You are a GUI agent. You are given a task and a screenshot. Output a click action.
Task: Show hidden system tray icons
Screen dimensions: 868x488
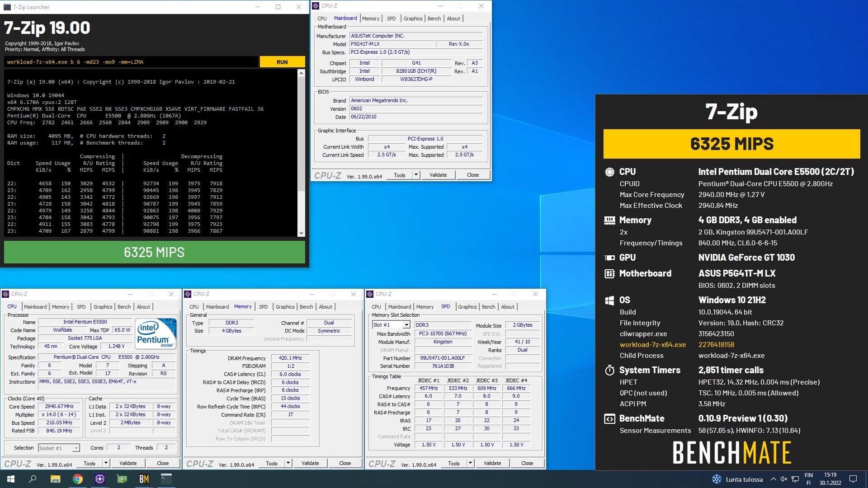tap(774, 479)
